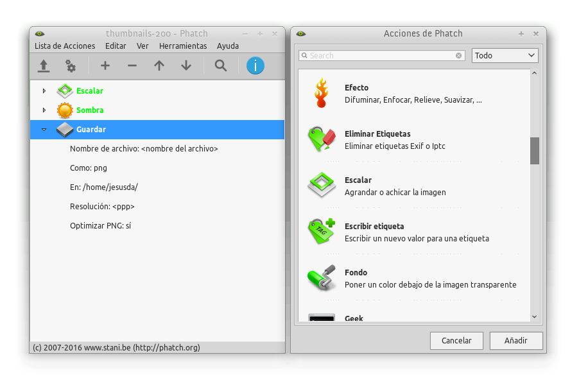Select the Fondo action title
The width and height of the screenshot is (588, 380).
coord(356,272)
